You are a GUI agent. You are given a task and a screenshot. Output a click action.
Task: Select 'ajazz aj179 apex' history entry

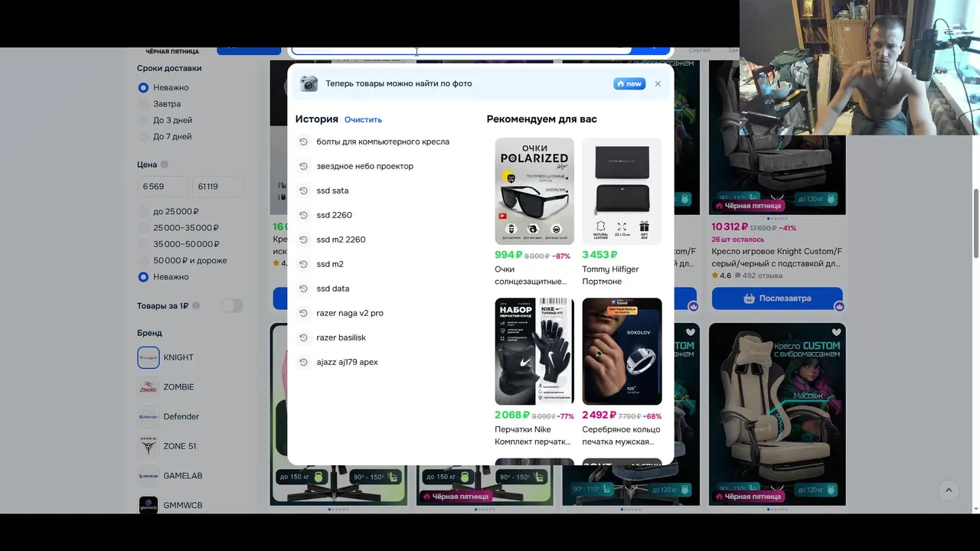pos(347,362)
